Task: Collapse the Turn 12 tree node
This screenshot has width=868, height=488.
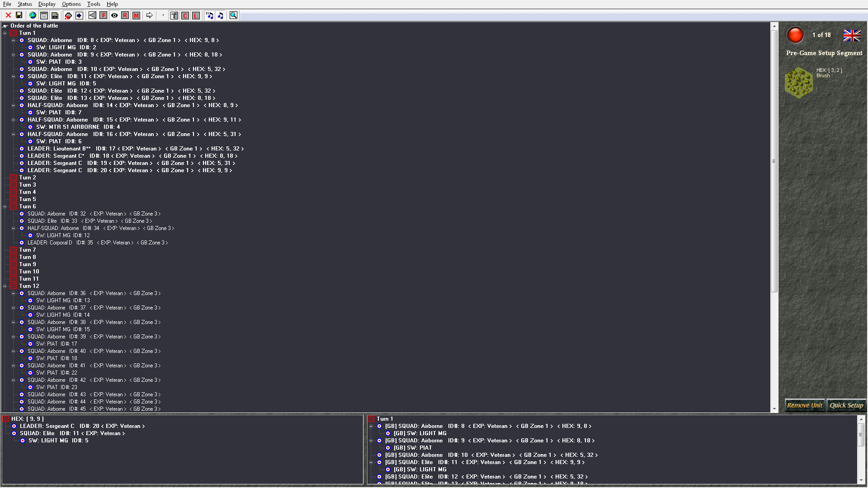Action: pos(5,286)
